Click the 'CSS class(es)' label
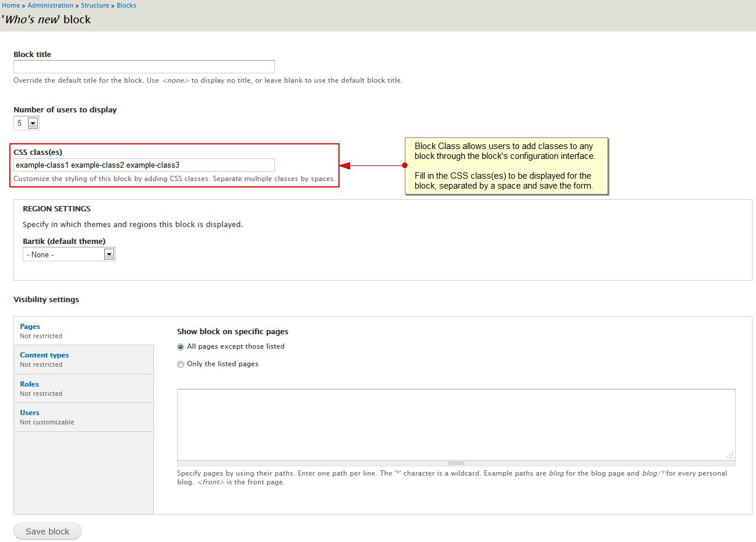This screenshot has width=756, height=542. click(38, 152)
